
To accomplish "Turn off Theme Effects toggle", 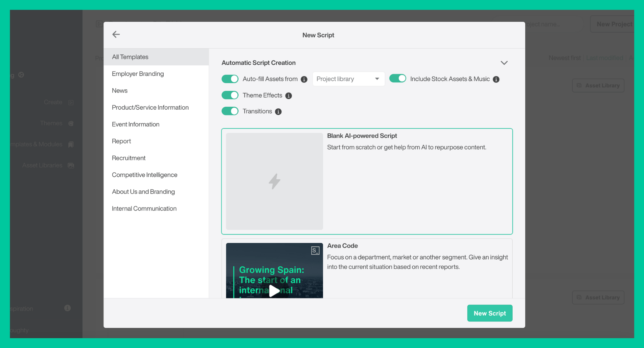I will pyautogui.click(x=230, y=95).
